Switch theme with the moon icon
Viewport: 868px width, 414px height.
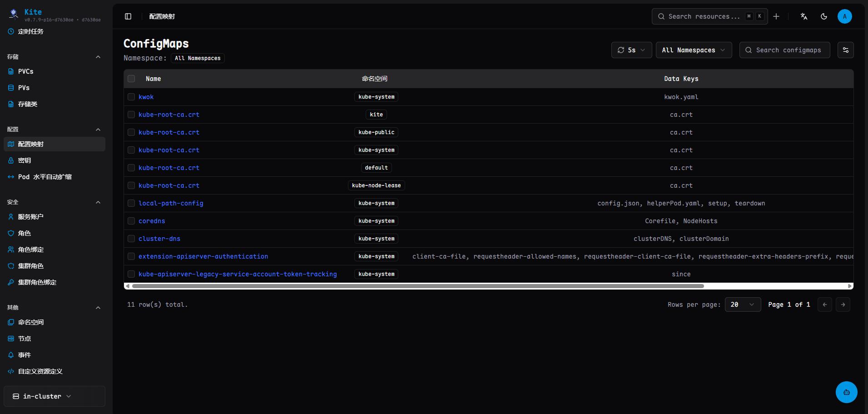pyautogui.click(x=824, y=16)
